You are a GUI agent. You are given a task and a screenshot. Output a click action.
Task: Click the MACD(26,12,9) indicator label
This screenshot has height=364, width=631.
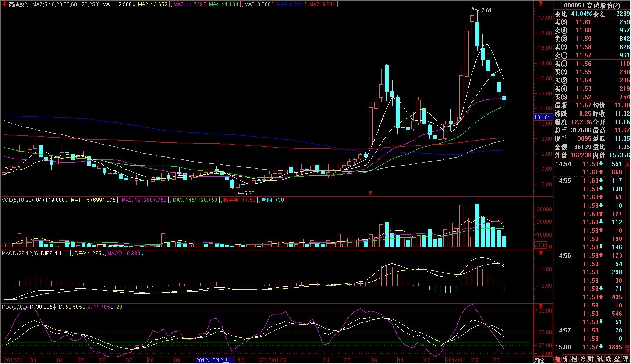[x=20, y=253]
